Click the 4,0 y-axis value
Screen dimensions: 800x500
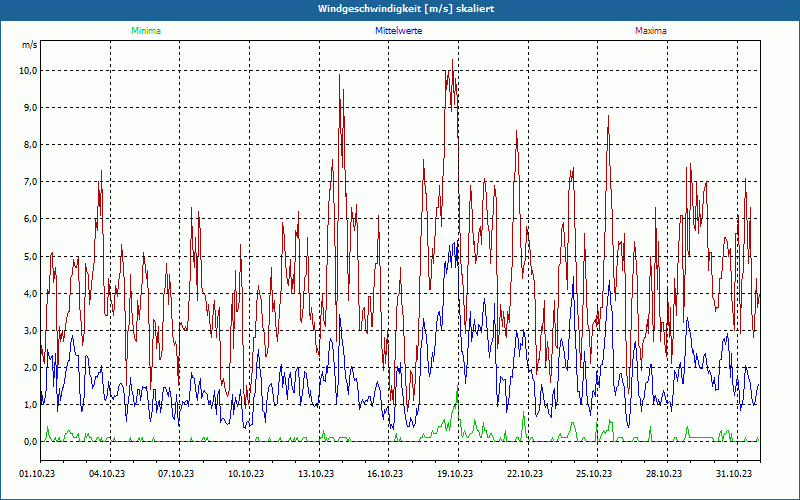tap(31, 293)
